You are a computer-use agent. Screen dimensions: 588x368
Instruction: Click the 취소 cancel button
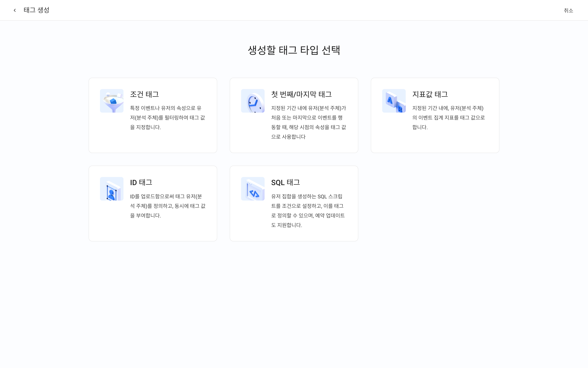568,10
